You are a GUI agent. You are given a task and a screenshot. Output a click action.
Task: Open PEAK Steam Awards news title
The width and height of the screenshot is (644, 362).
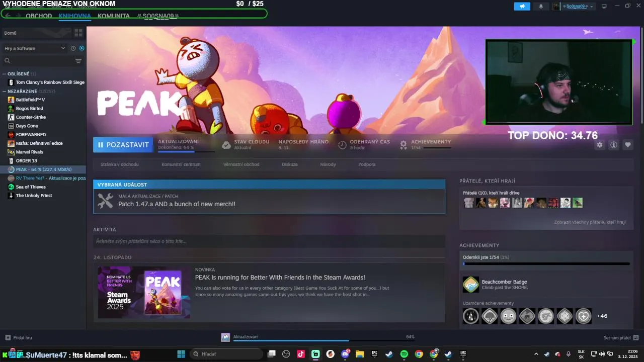(x=280, y=278)
